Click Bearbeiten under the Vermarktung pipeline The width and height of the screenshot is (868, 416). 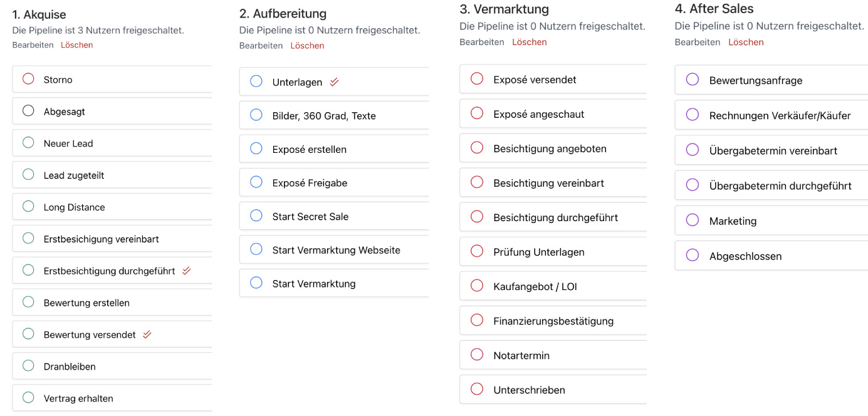(x=481, y=42)
